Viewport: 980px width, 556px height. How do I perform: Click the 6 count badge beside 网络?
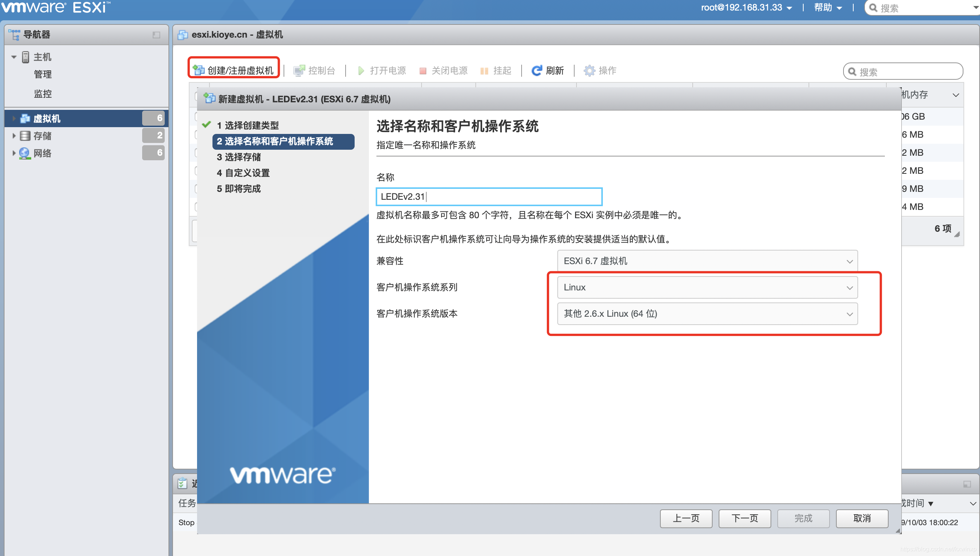click(153, 153)
